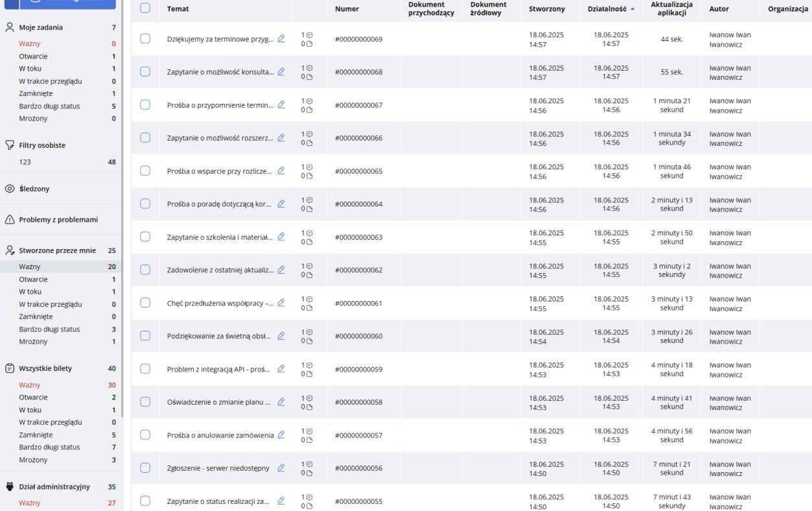
Task: Click the icon beside "Stworzone przeze mnie"
Action: [10, 250]
